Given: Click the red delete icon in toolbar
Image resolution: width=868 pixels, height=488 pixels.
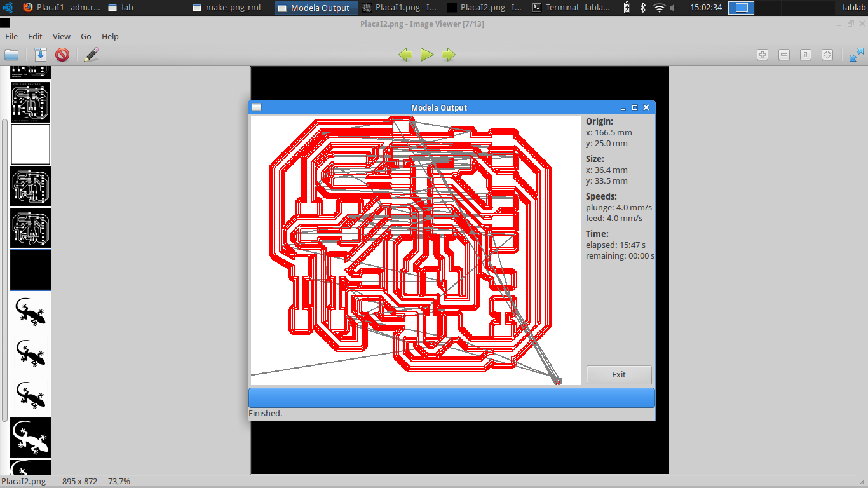Looking at the screenshot, I should click(62, 55).
